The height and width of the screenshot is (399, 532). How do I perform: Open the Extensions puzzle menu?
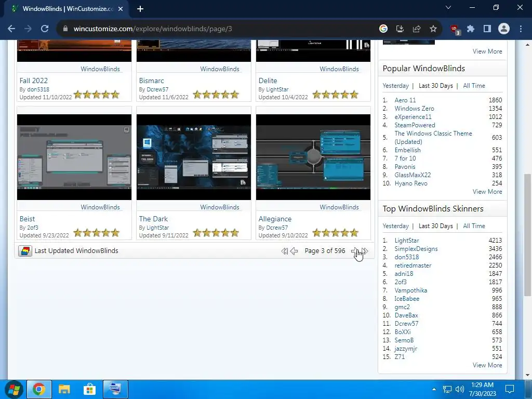471,29
